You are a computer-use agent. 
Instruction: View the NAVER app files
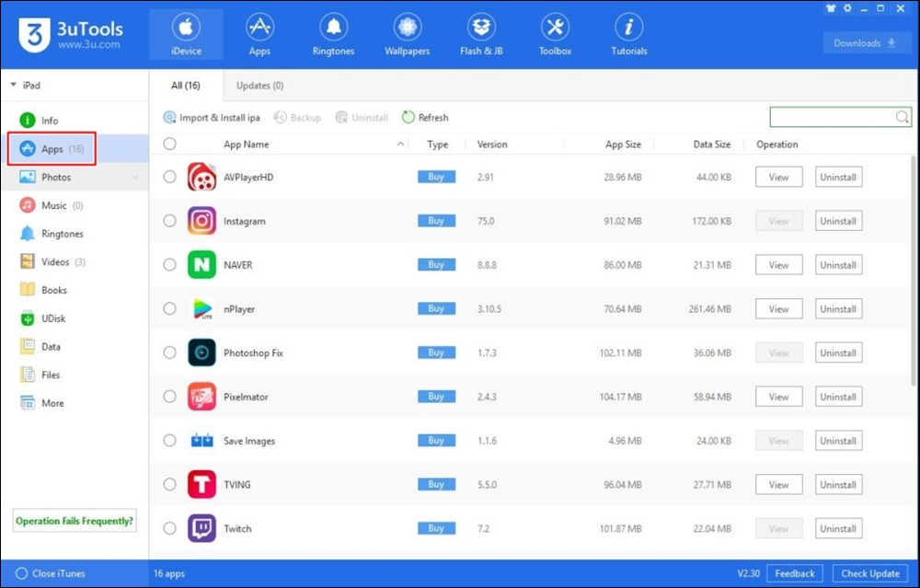click(778, 265)
